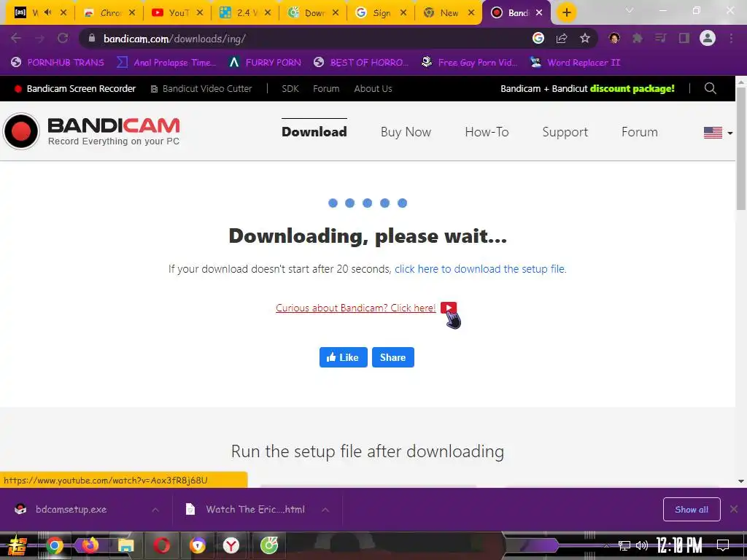Open the bdcamsetup.exe downloaded file

pyautogui.click(x=71, y=510)
